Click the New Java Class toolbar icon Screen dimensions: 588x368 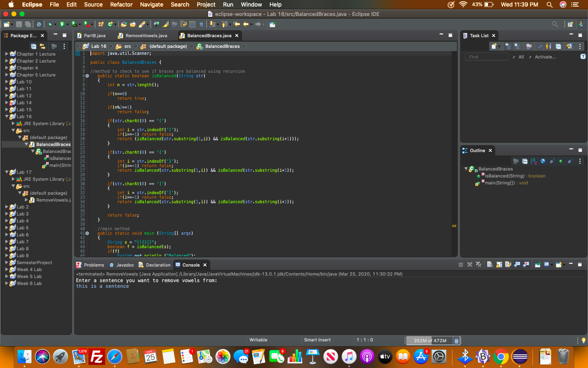click(x=111, y=24)
